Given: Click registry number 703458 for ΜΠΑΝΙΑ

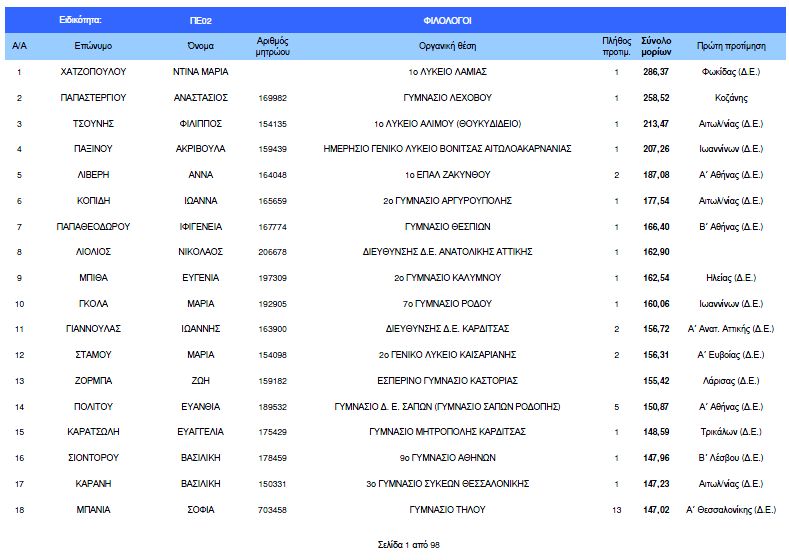Looking at the screenshot, I should [x=272, y=509].
